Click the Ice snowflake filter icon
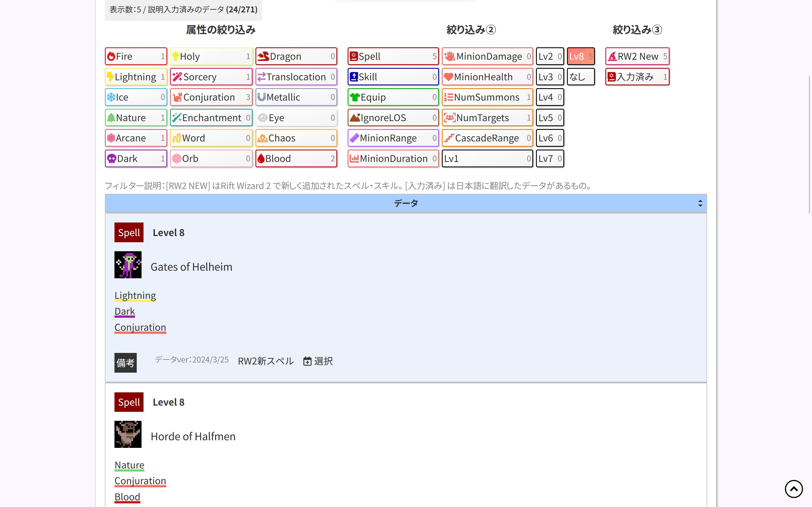The height and width of the screenshot is (507, 812). [x=111, y=97]
